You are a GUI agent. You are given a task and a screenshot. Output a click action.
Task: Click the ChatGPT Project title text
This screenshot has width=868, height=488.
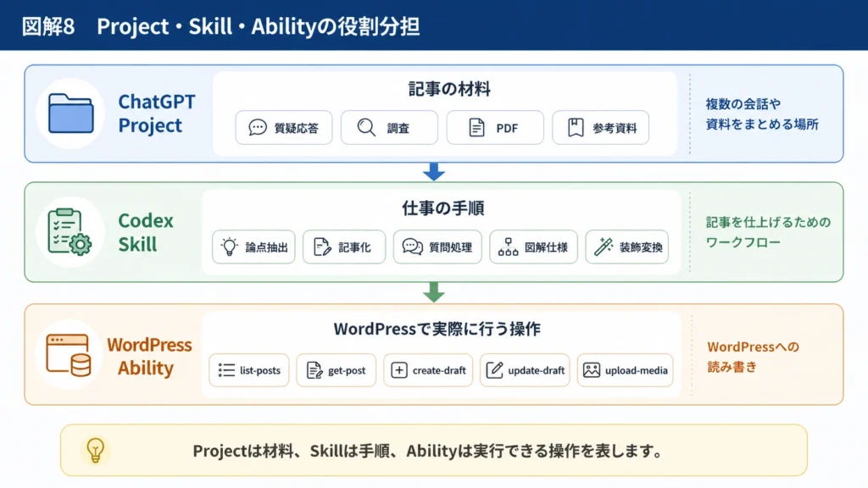coord(157,114)
